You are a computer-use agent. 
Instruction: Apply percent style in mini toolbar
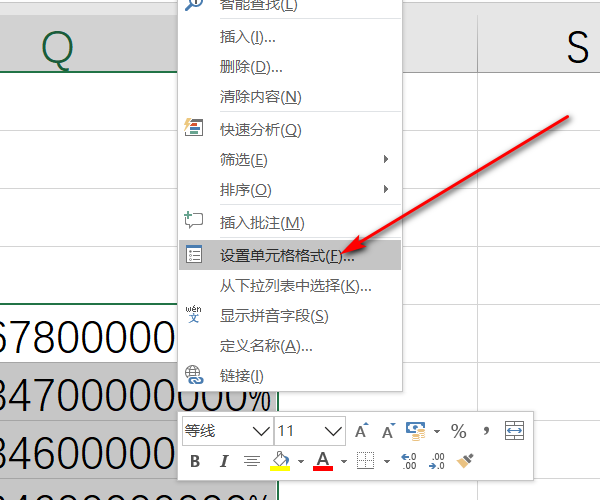(x=458, y=431)
